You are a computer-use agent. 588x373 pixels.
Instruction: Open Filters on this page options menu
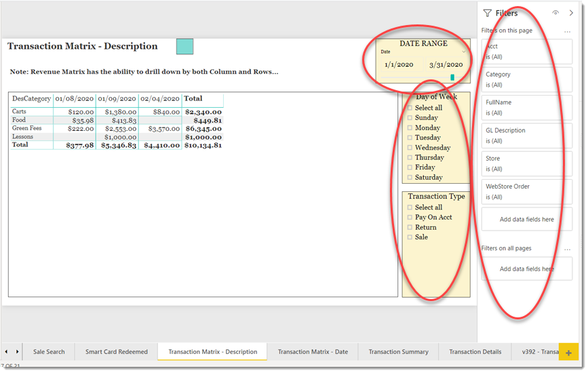pyautogui.click(x=568, y=31)
